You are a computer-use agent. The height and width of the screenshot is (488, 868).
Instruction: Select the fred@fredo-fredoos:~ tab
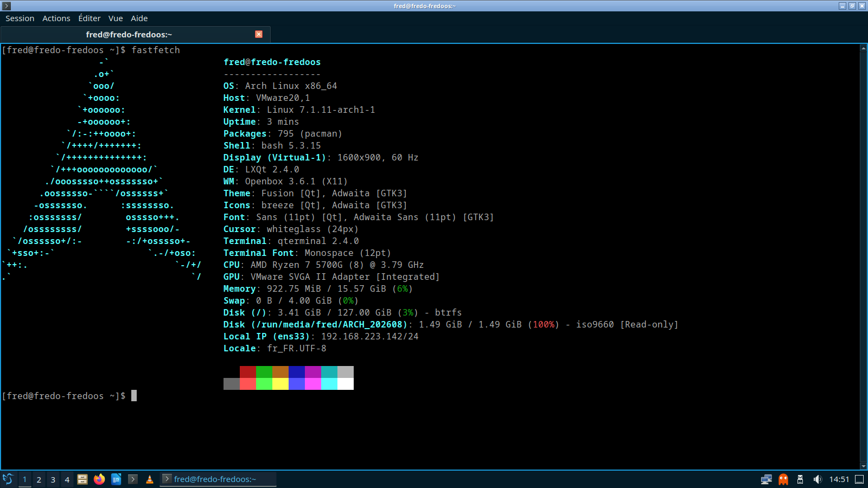coord(136,34)
